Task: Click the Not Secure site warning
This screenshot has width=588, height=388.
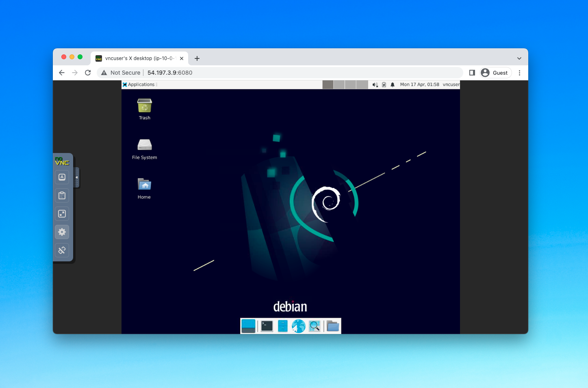Action: [x=121, y=73]
